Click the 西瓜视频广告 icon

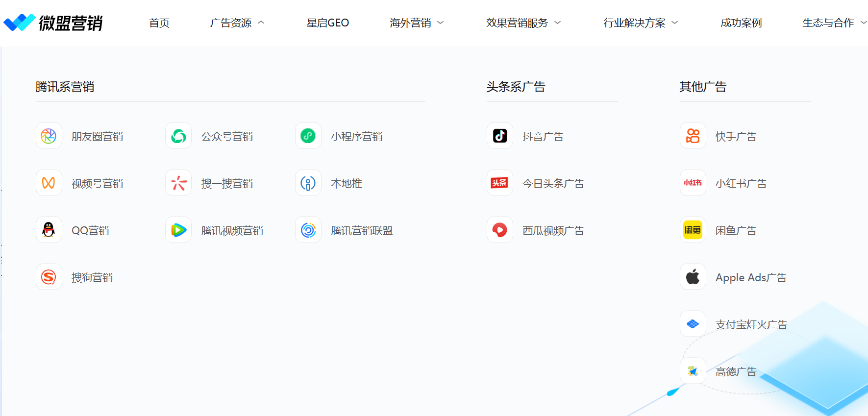pos(500,230)
